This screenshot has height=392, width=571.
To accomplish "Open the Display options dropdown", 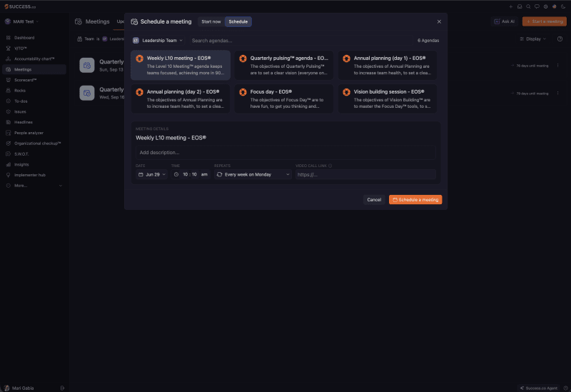I will (532, 39).
